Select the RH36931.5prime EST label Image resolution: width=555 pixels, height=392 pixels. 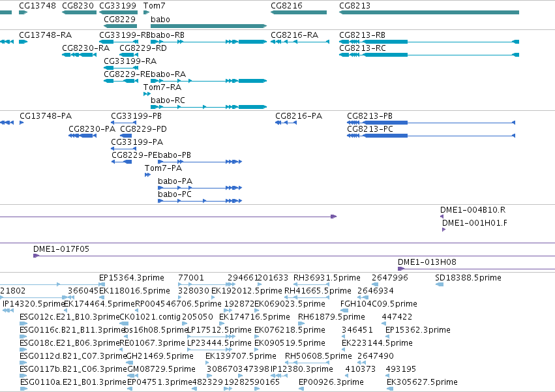click(327, 278)
